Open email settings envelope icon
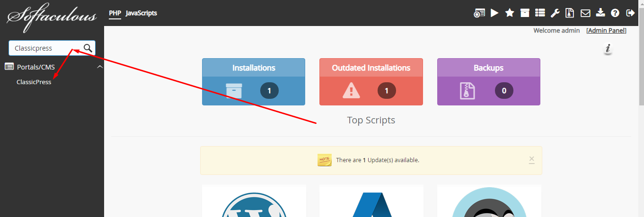644x217 pixels. tap(585, 13)
